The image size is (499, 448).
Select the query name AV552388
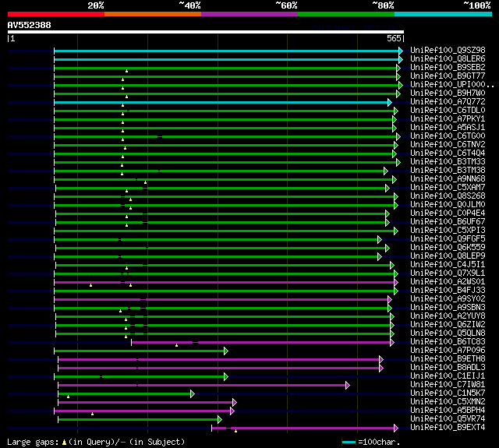(x=30, y=25)
